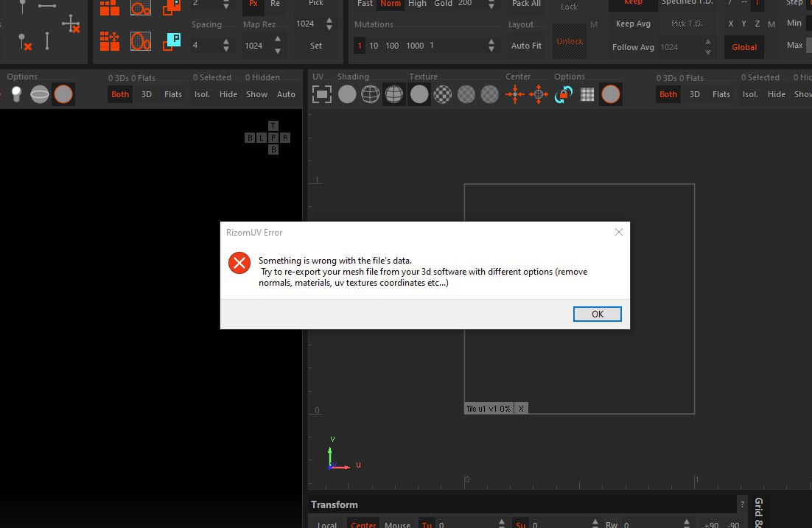The height and width of the screenshot is (528, 812).
Task: Increase the Pick 1024 value
Action: [329, 20]
